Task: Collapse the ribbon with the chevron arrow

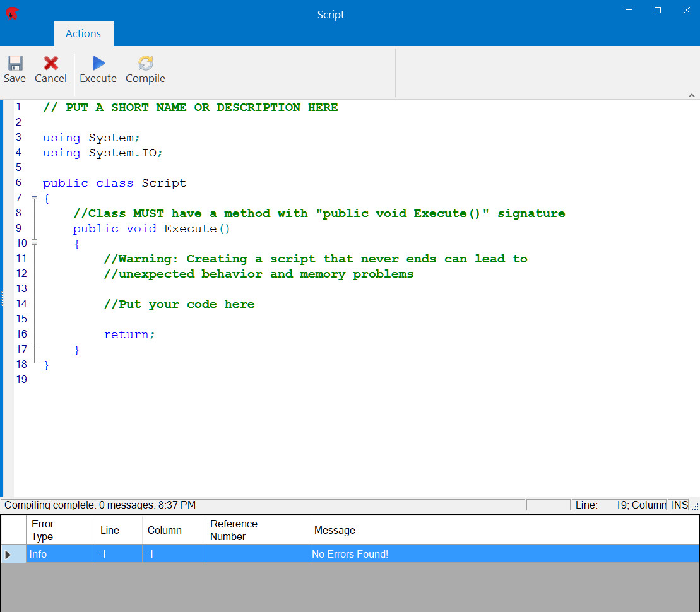Action: click(x=692, y=95)
